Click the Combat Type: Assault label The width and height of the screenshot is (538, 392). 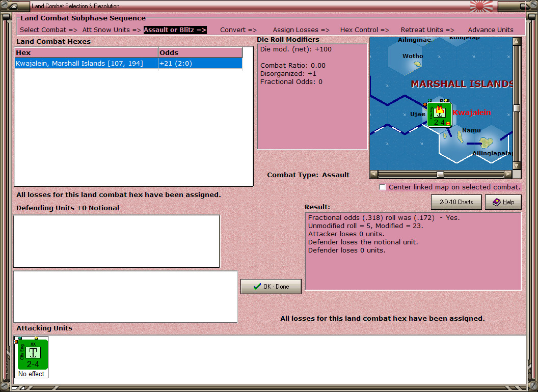tap(308, 175)
